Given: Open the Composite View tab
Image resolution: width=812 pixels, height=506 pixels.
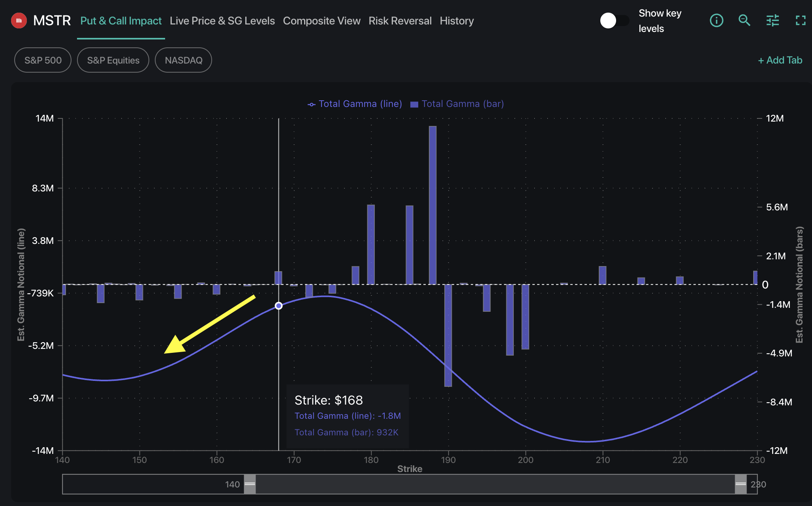Looking at the screenshot, I should pyautogui.click(x=322, y=21).
